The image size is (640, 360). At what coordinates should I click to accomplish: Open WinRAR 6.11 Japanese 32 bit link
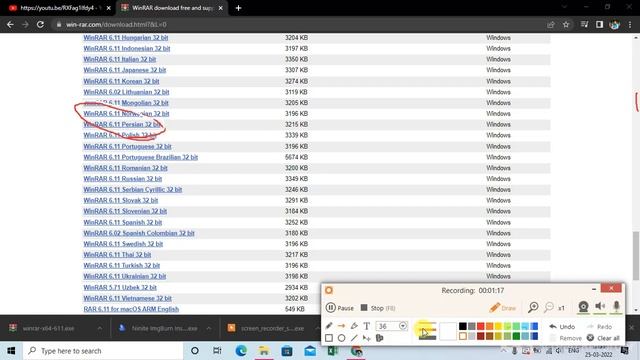coord(124,70)
